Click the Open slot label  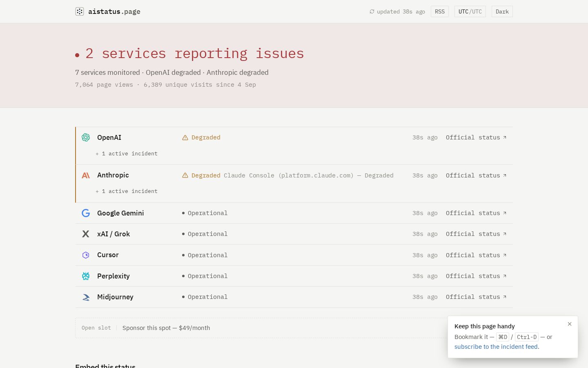coord(96,328)
